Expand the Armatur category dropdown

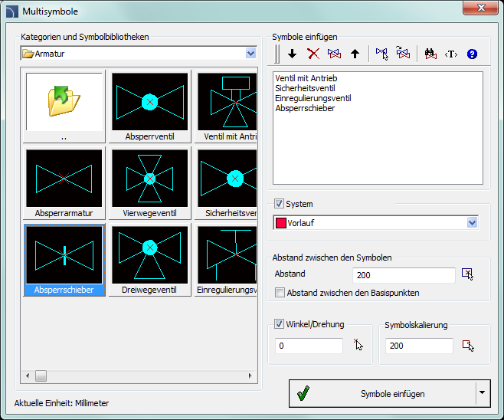click(250, 54)
